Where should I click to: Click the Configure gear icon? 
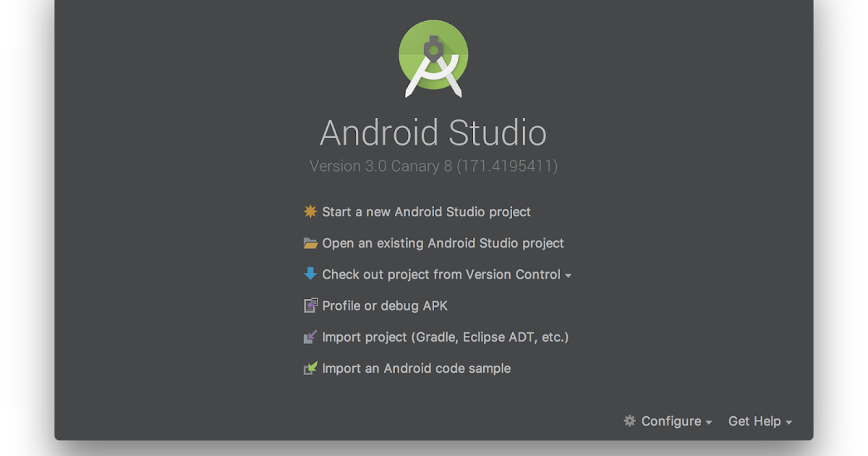pyautogui.click(x=629, y=421)
